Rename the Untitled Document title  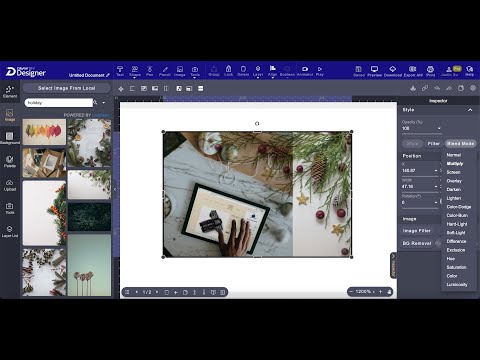click(89, 75)
